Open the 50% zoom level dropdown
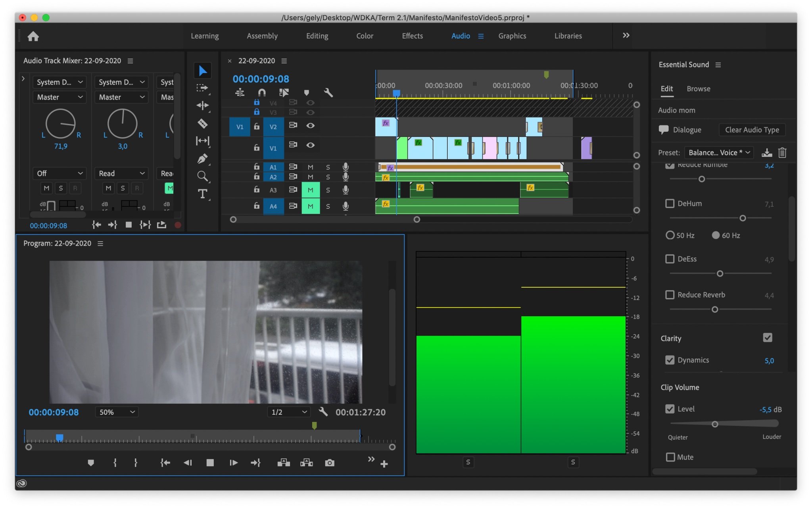 pos(117,412)
